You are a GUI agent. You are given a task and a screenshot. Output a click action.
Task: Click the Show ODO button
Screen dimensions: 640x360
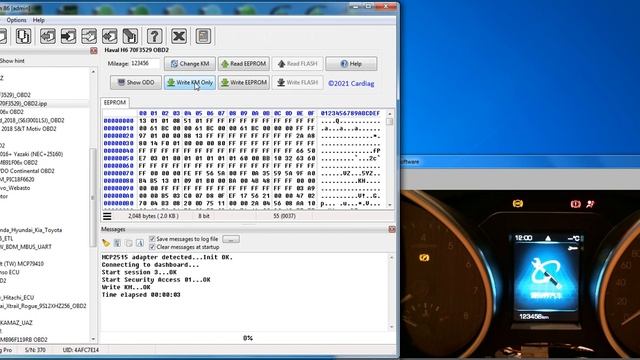tap(136, 82)
